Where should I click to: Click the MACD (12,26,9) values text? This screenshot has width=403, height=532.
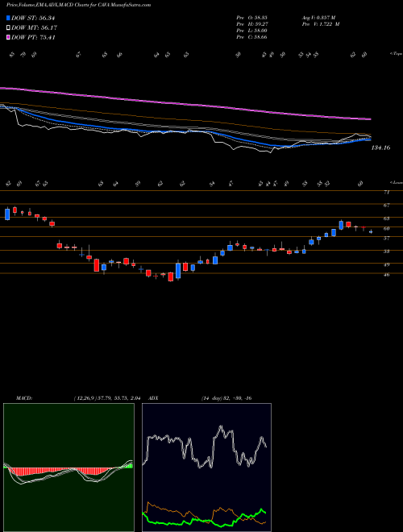(x=107, y=398)
